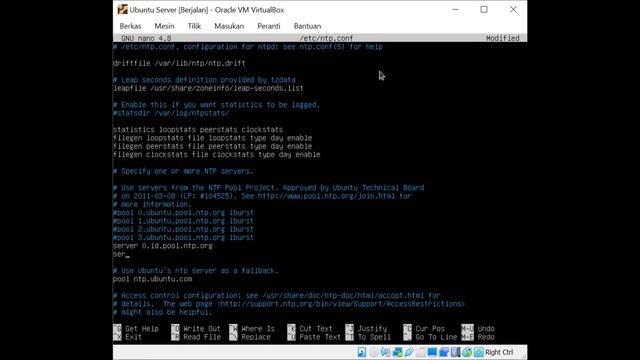This screenshot has width=640, height=360.
Task: Click nano 'Where Is' shortcut label
Action: 258,329
